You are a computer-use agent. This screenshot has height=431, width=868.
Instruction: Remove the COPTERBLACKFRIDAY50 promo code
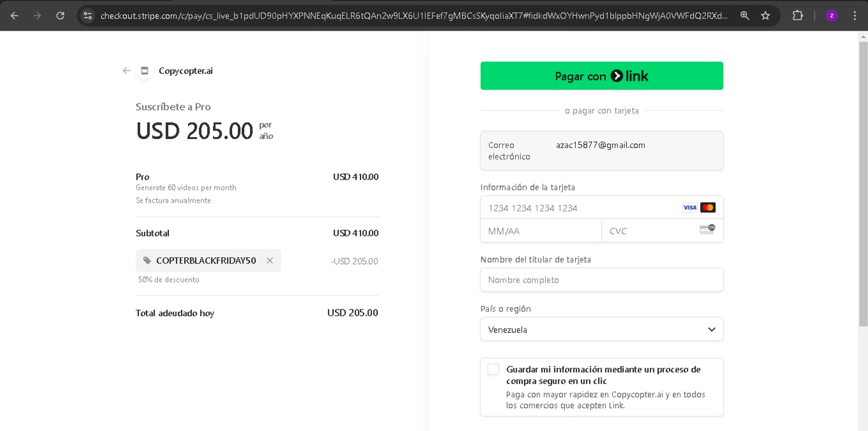pos(270,261)
